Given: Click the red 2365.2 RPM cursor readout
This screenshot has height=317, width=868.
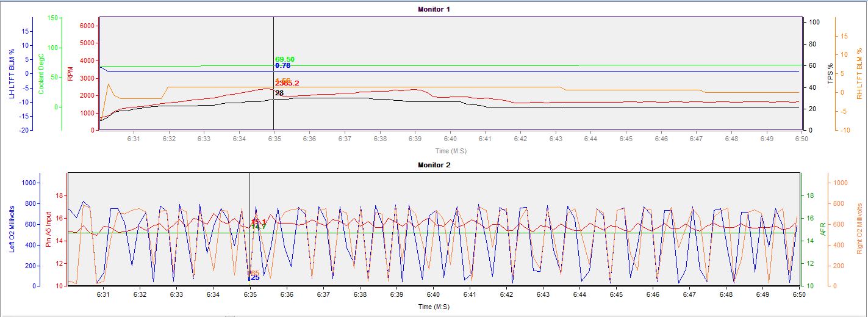Looking at the screenshot, I should point(287,83).
